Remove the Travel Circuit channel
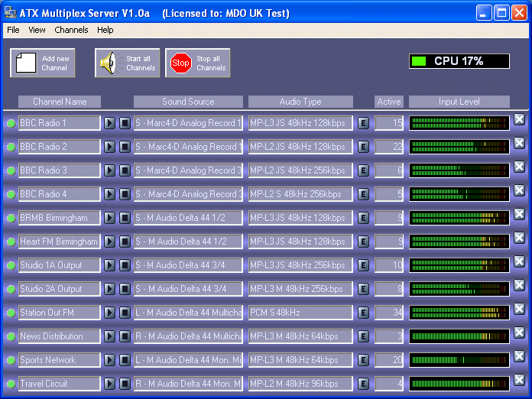Screen dimensions: 532x399 (520, 380)
